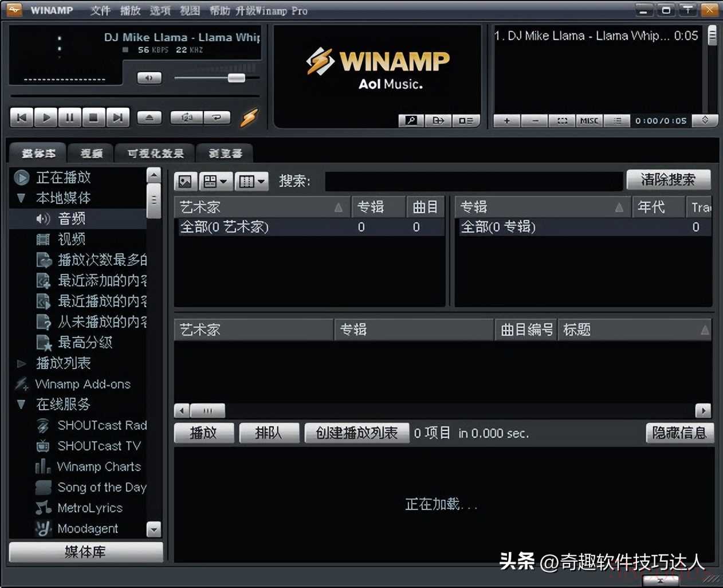Image resolution: width=723 pixels, height=588 pixels.
Task: Click the Winamp logo icon in the title bar
Action: (13, 10)
